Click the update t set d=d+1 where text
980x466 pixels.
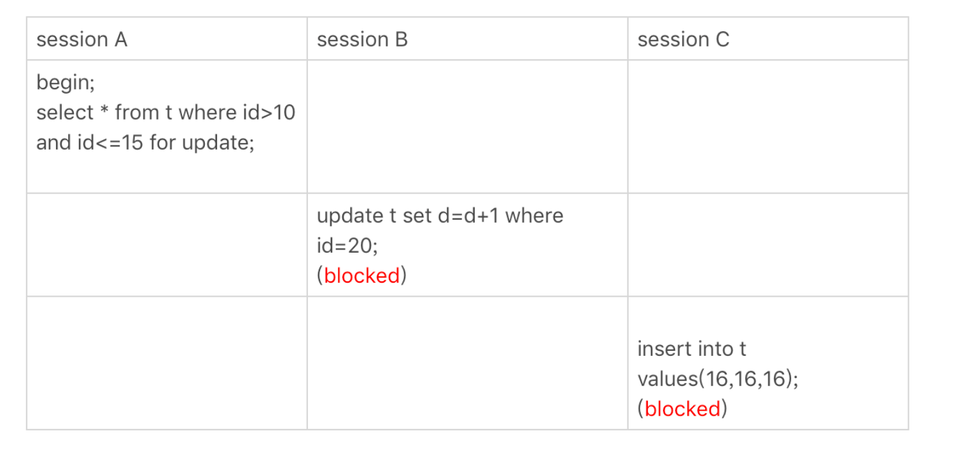click(440, 216)
